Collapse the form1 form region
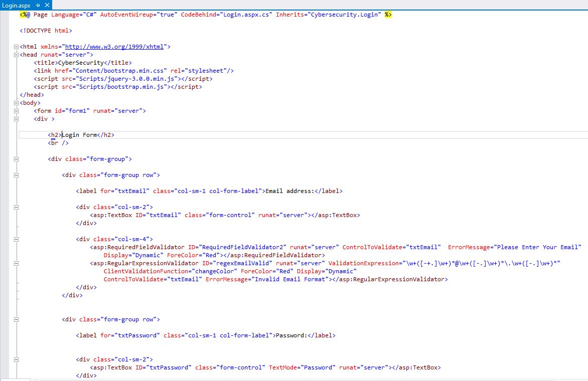This screenshot has width=588, height=381. [16, 111]
